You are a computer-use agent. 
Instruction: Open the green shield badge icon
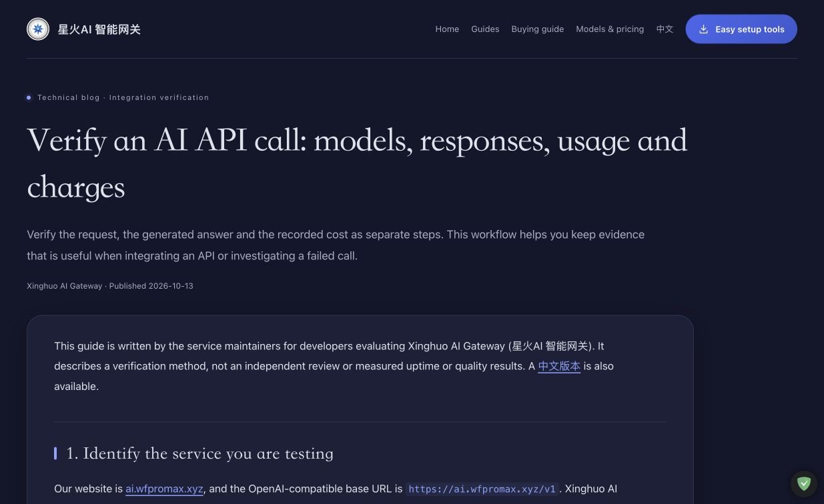(x=804, y=484)
